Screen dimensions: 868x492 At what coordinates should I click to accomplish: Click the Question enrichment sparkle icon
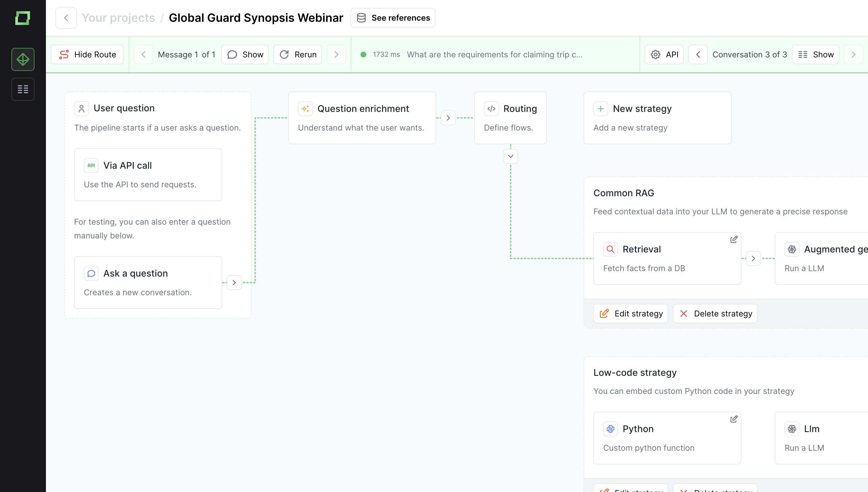(x=305, y=109)
